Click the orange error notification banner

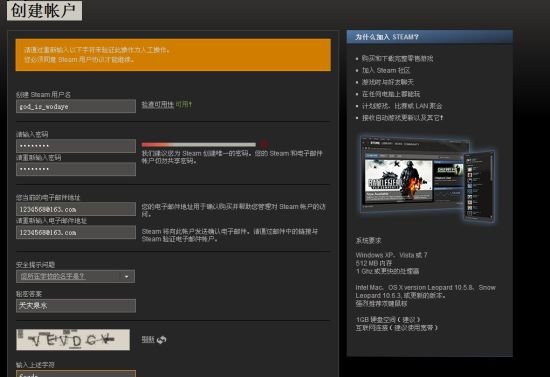click(x=173, y=55)
